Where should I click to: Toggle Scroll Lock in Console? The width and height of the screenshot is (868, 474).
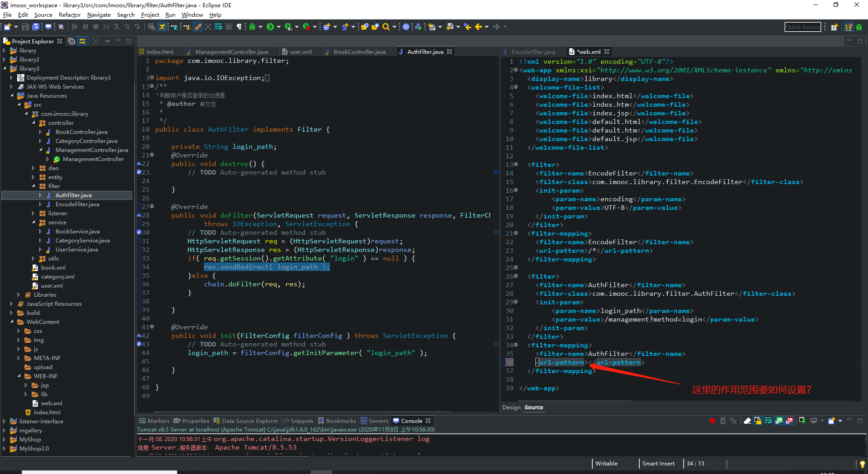(x=758, y=421)
